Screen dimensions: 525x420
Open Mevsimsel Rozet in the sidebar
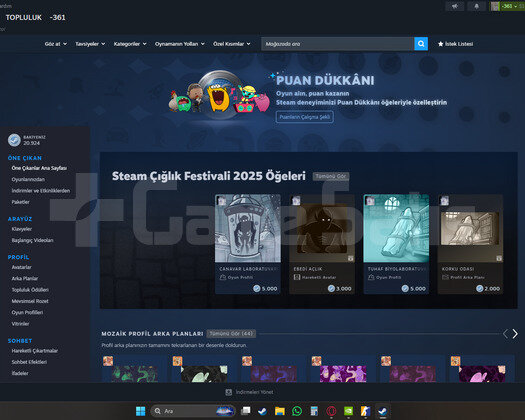30,301
